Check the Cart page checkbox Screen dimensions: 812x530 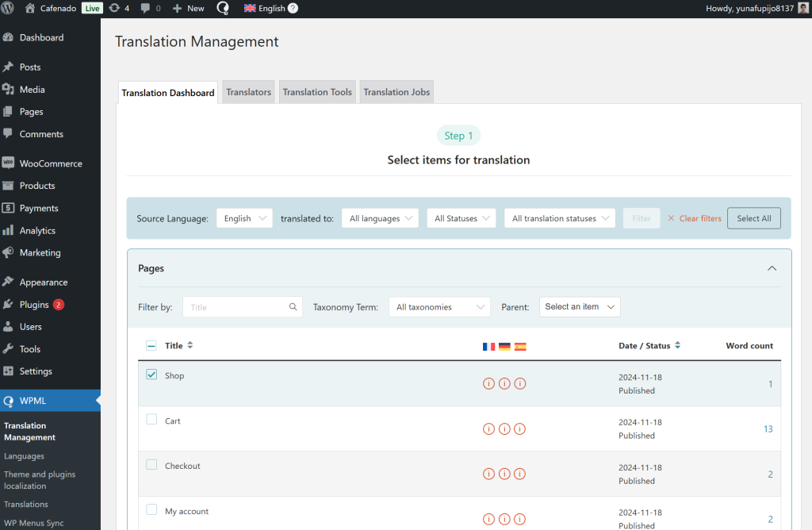click(x=151, y=421)
